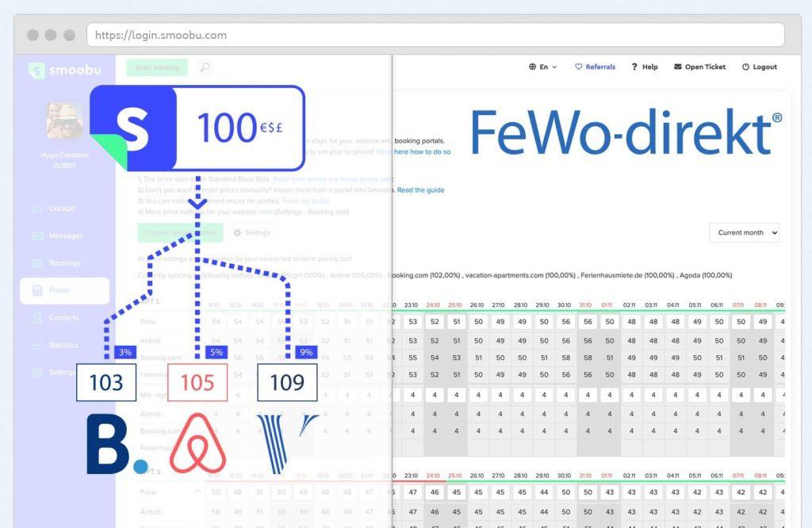
Task: Click the Referrals heart icon
Action: [578, 67]
